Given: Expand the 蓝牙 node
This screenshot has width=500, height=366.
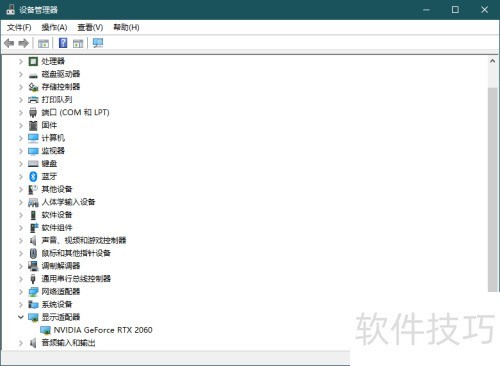Looking at the screenshot, I should click(21, 176).
